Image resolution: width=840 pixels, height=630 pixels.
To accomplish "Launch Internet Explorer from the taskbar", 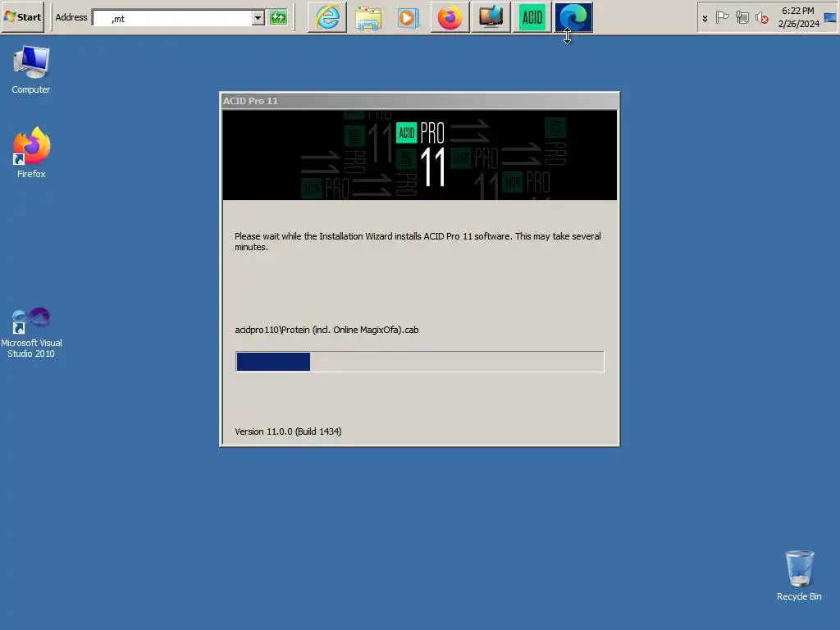I will pyautogui.click(x=327, y=17).
